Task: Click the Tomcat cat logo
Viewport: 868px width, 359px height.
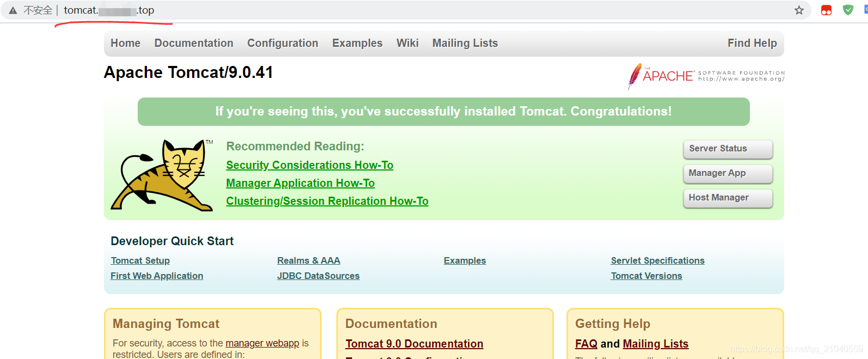Action: tap(162, 174)
